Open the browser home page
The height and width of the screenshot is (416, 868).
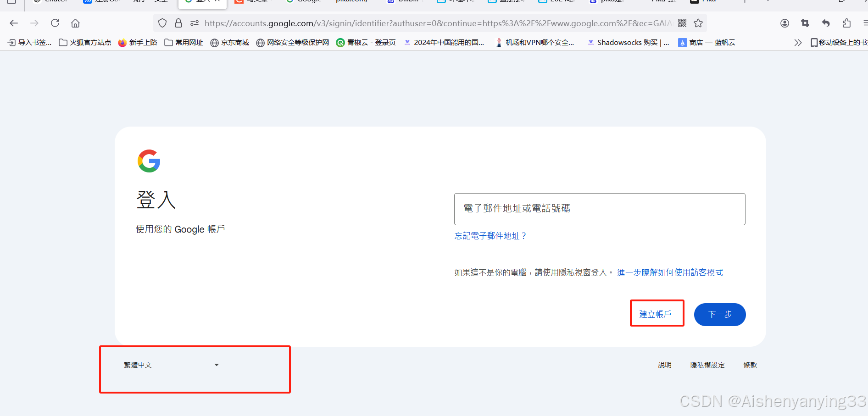pyautogui.click(x=76, y=23)
